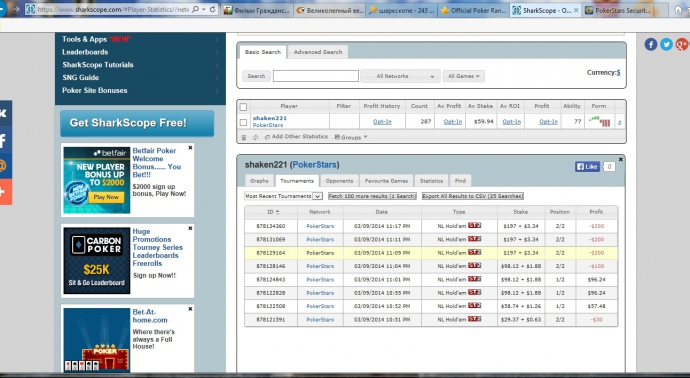This screenshot has width=690, height=378.
Task: Click Add Other Statistics link
Action: [297, 137]
